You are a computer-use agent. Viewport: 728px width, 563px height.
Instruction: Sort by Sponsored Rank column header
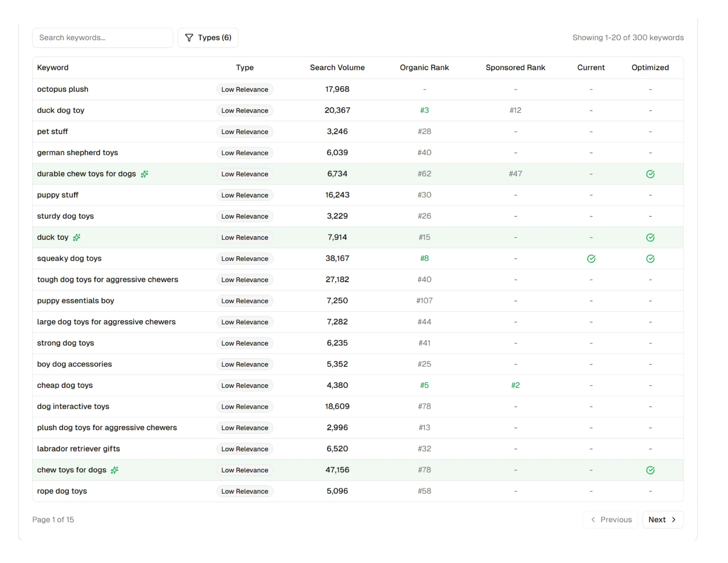515,67
